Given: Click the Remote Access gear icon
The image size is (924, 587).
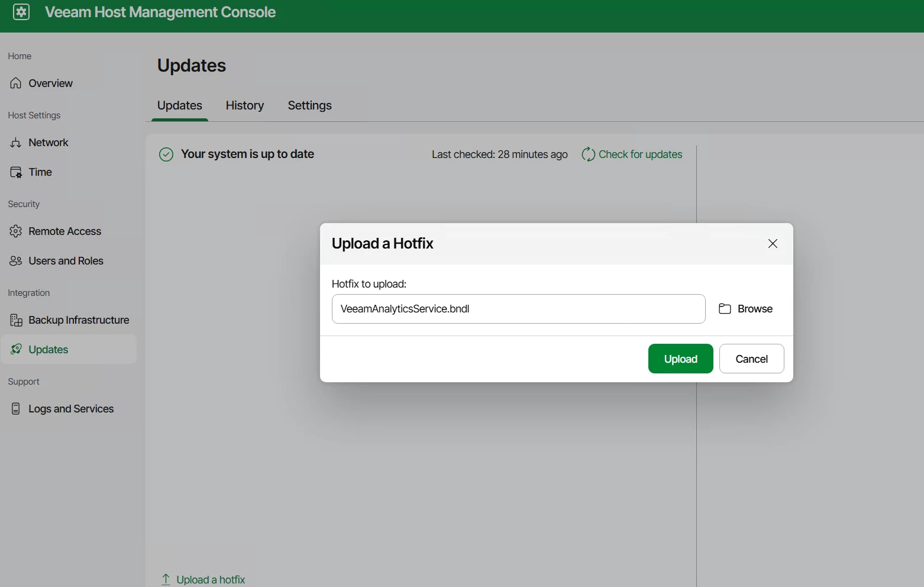Looking at the screenshot, I should [16, 231].
